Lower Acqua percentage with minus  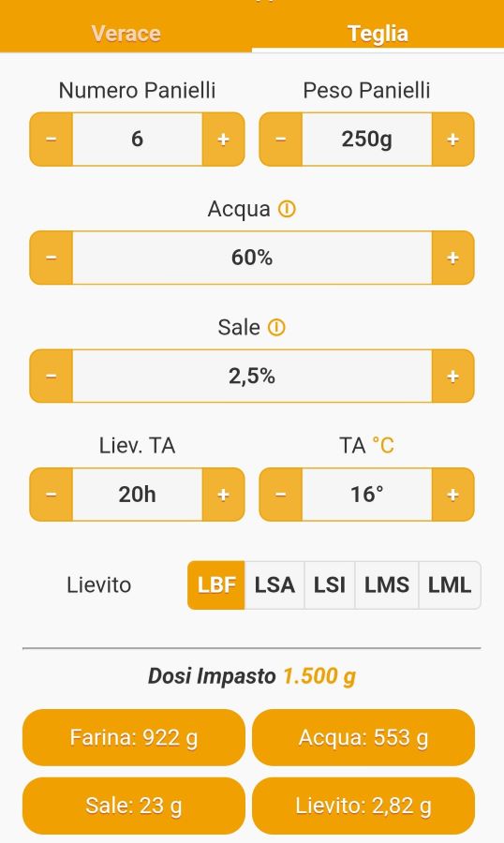coord(52,258)
